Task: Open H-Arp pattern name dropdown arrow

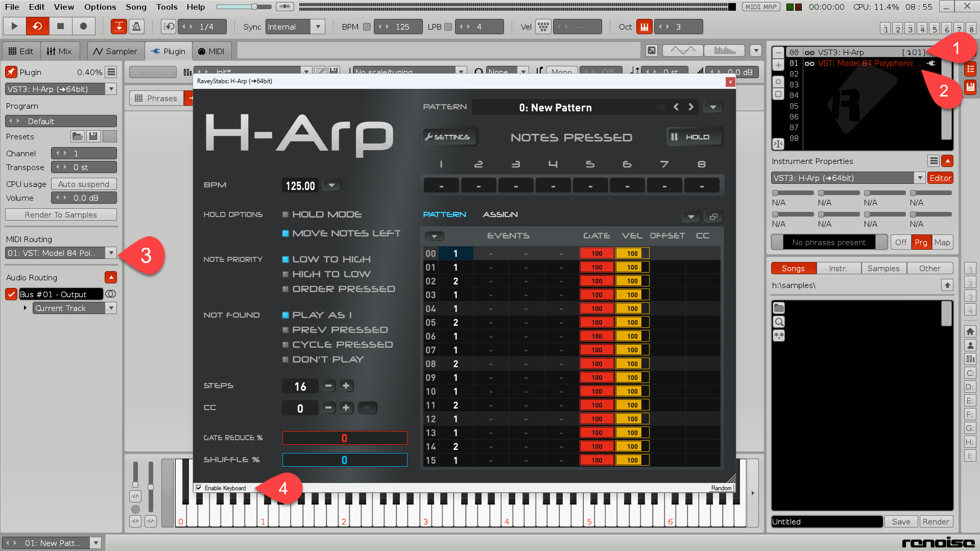Action: [x=713, y=107]
